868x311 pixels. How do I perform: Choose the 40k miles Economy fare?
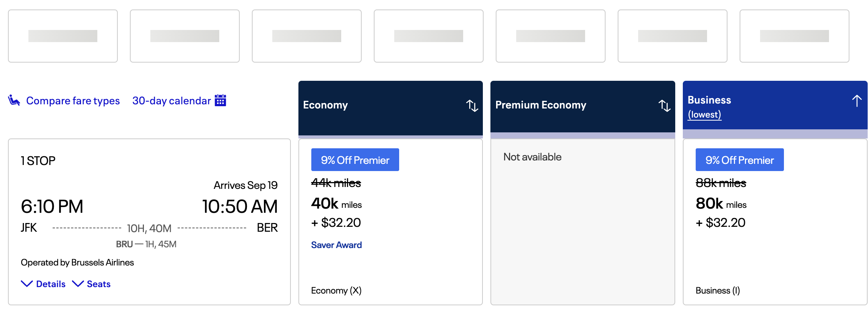(x=336, y=204)
